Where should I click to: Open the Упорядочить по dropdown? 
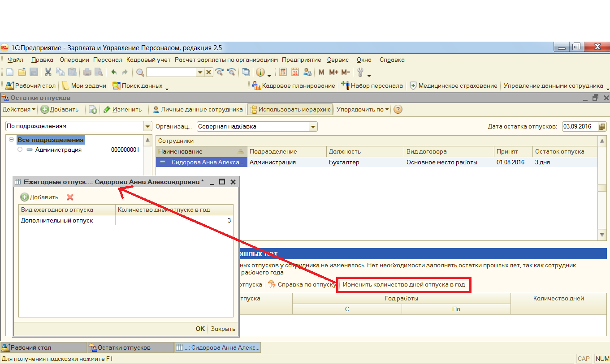[x=363, y=109]
